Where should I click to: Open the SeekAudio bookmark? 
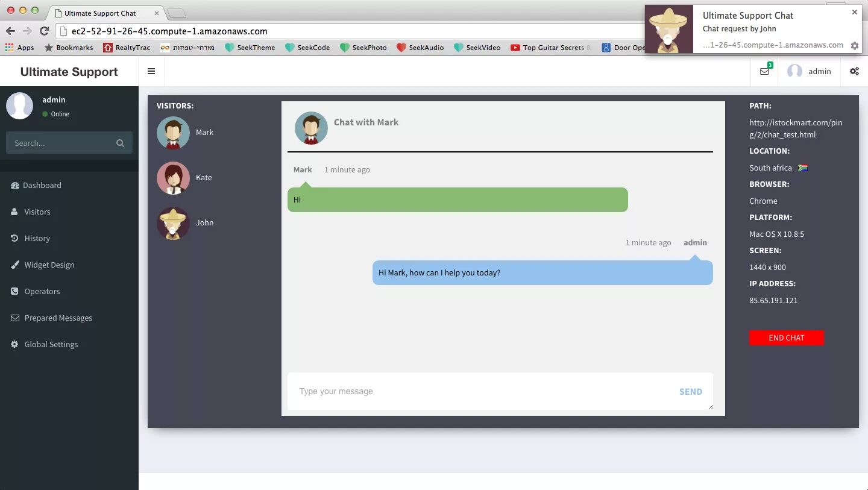tap(420, 48)
